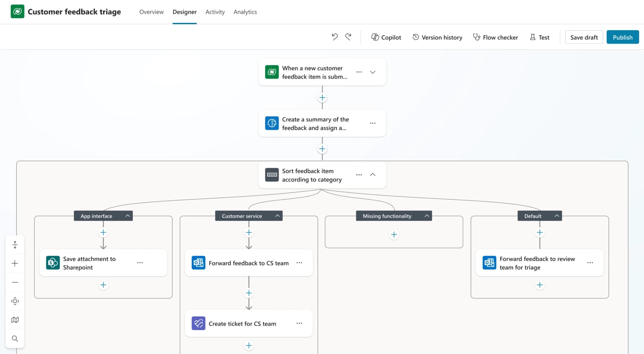Open the Activity tab
The height and width of the screenshot is (354, 644).
[x=215, y=12]
